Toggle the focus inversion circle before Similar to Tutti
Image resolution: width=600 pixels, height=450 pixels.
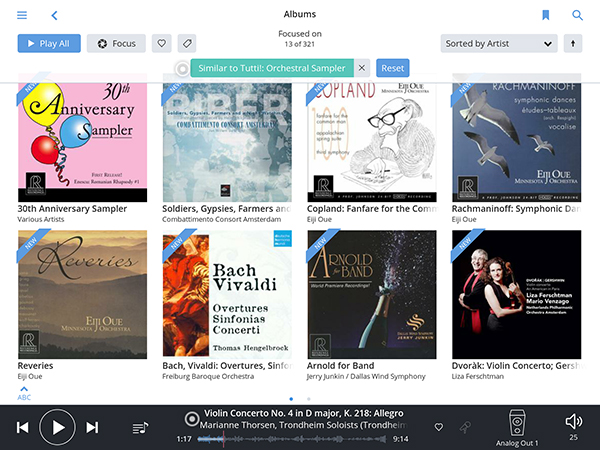click(183, 68)
